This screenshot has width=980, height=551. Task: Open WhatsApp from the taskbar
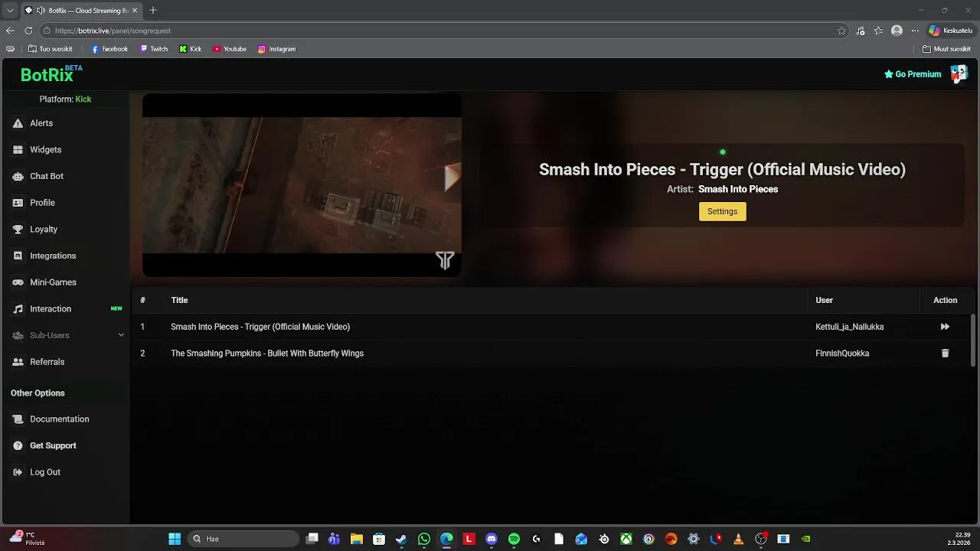pos(424,539)
